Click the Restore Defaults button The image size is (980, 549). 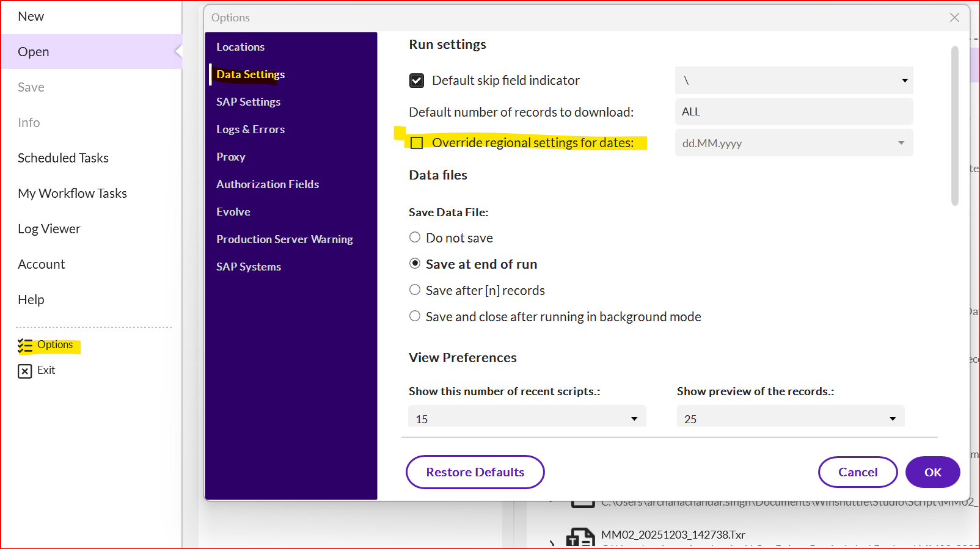[475, 472]
